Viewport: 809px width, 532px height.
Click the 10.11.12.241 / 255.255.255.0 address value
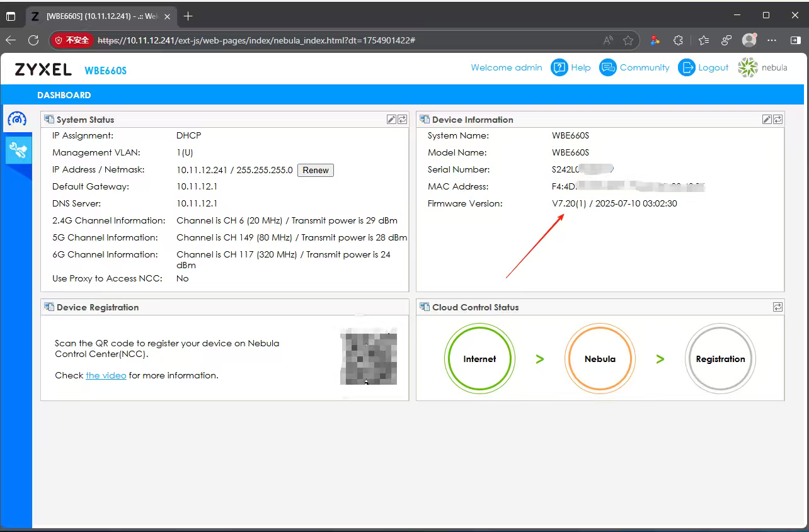click(235, 170)
